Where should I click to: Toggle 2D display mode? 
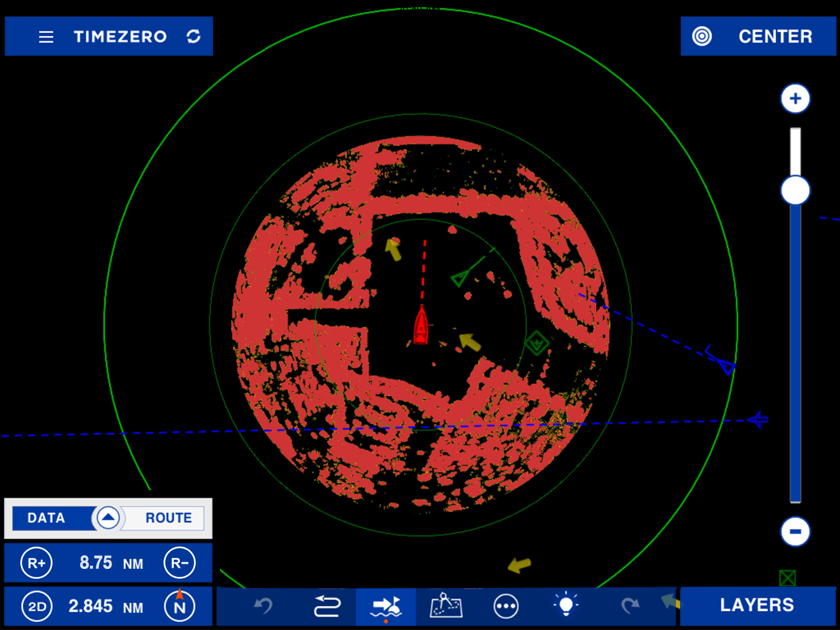pyautogui.click(x=36, y=606)
